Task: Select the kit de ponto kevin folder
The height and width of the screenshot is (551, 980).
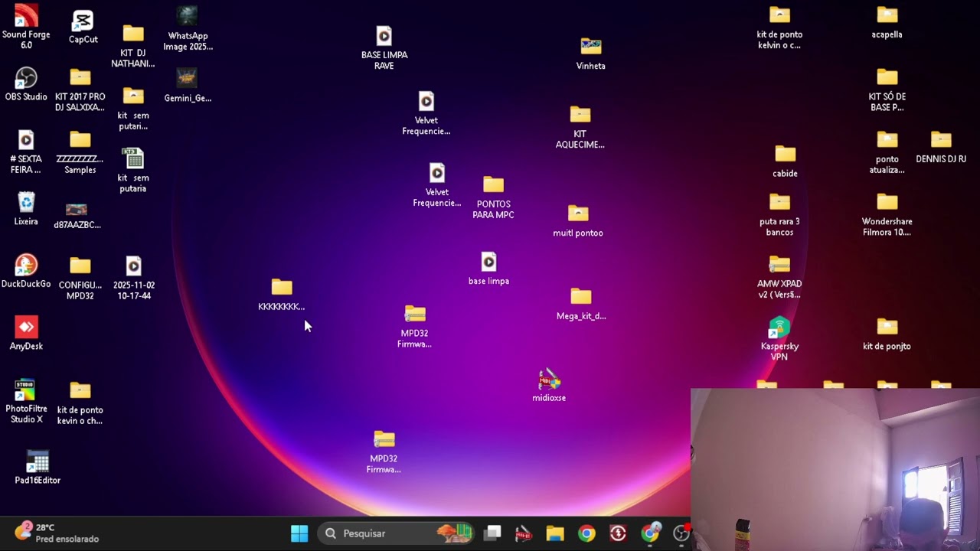Action: (x=80, y=403)
